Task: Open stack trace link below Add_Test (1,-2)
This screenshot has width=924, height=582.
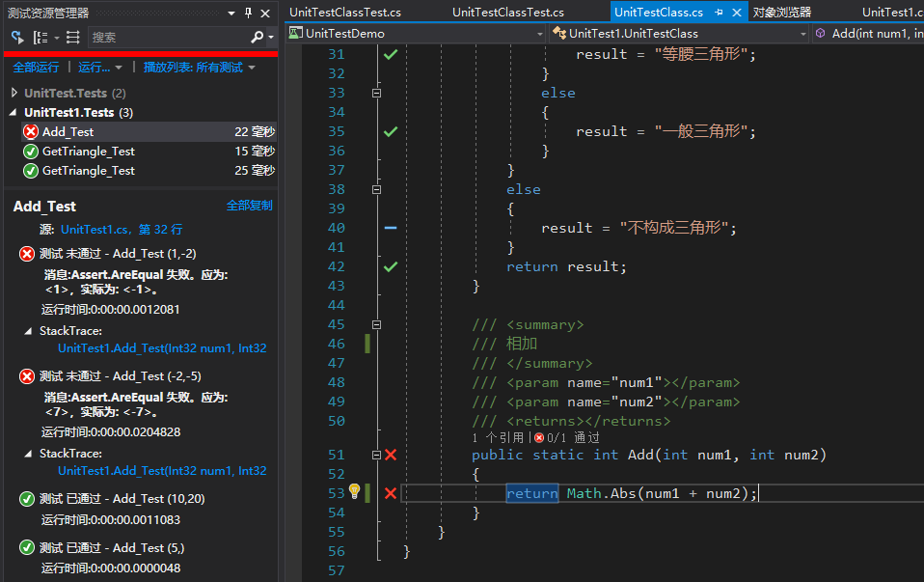Action: (162, 348)
